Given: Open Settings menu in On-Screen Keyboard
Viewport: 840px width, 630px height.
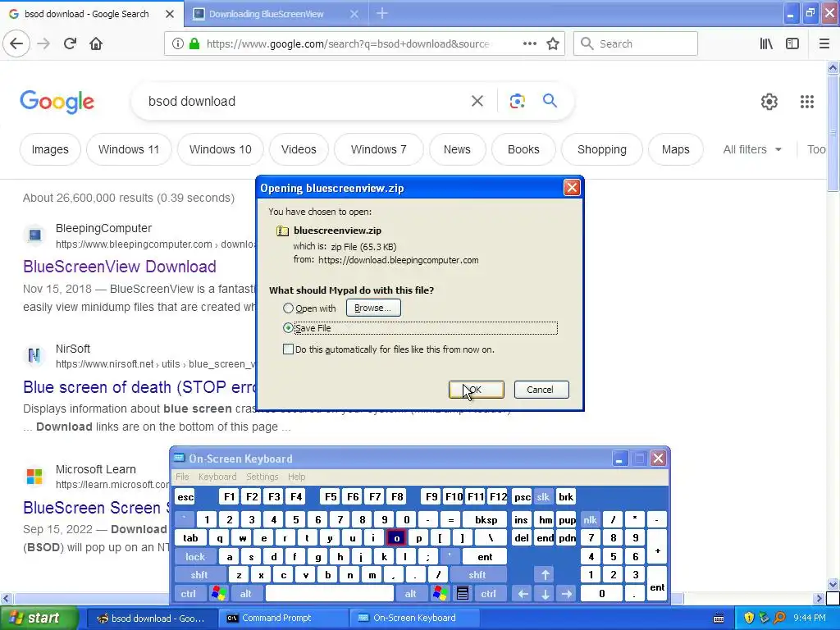Looking at the screenshot, I should click(x=262, y=477).
